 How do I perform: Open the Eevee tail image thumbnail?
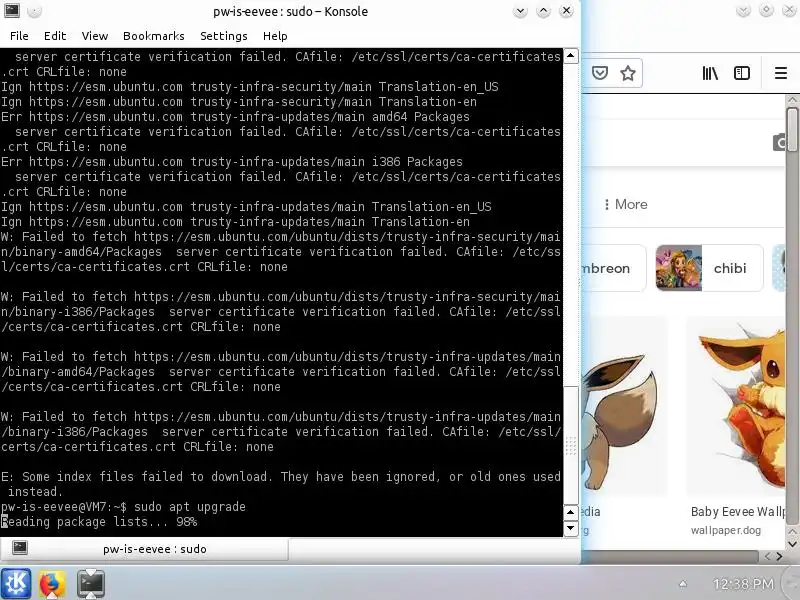pyautogui.click(x=624, y=407)
